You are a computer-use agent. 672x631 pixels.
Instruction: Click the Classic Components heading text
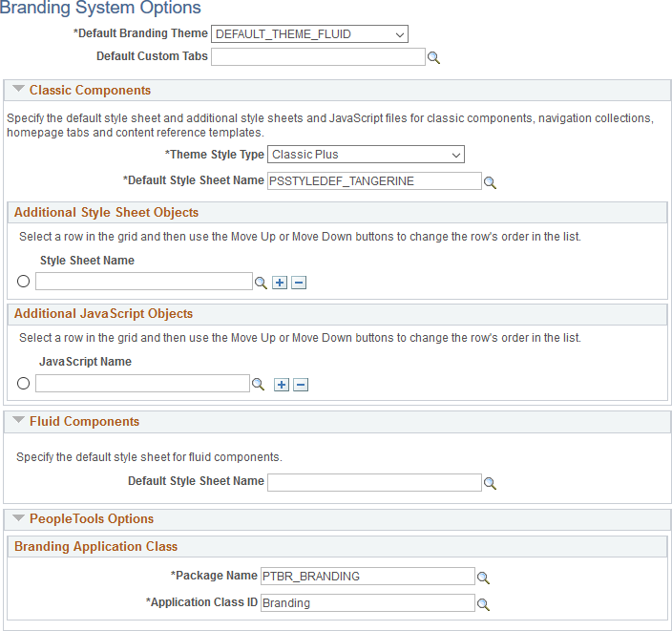[90, 90]
